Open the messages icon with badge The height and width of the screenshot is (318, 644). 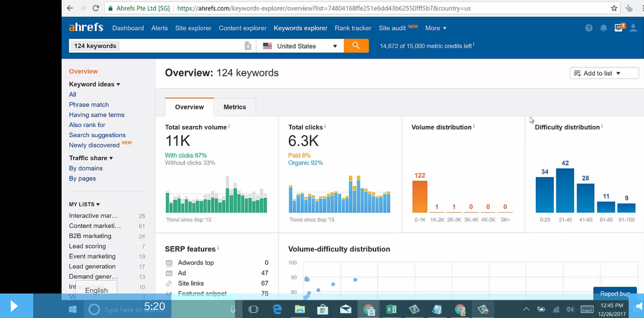point(619,27)
